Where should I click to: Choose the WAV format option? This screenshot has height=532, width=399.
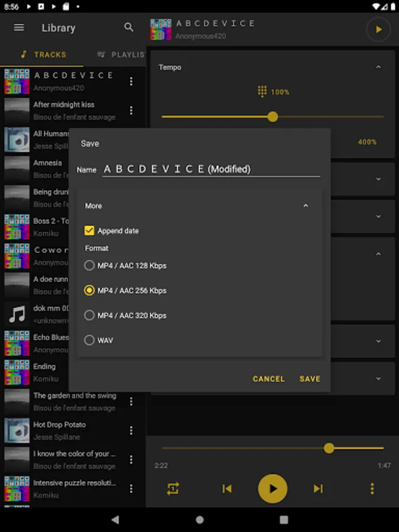[99, 340]
